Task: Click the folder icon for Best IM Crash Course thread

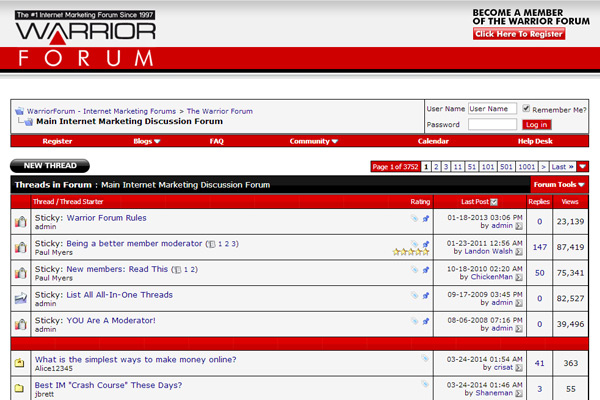Action: pyautogui.click(x=19, y=388)
